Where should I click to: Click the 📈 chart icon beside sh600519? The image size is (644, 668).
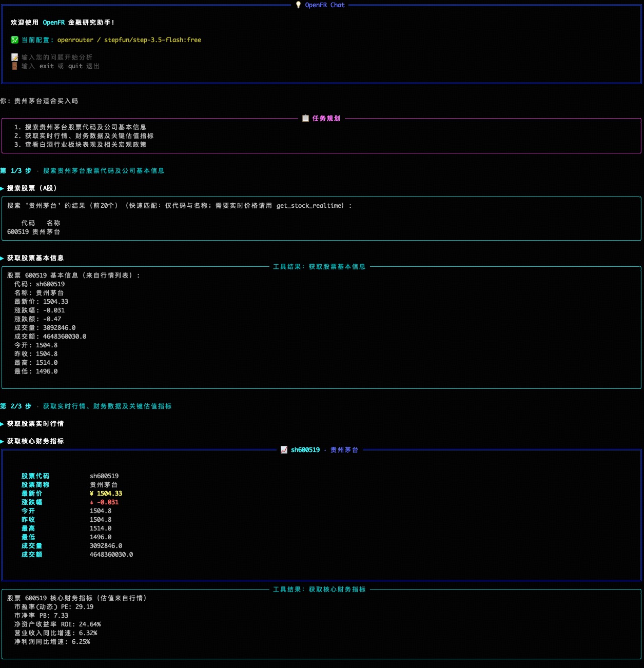pyautogui.click(x=284, y=449)
